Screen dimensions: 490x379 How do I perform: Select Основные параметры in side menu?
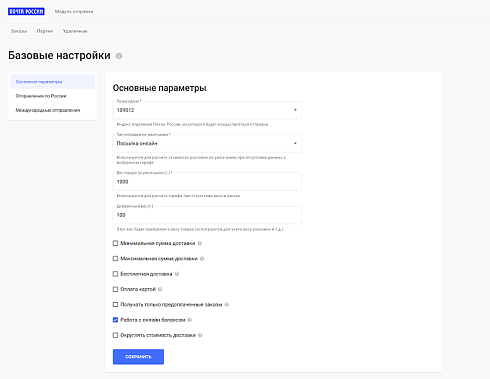coord(53,82)
